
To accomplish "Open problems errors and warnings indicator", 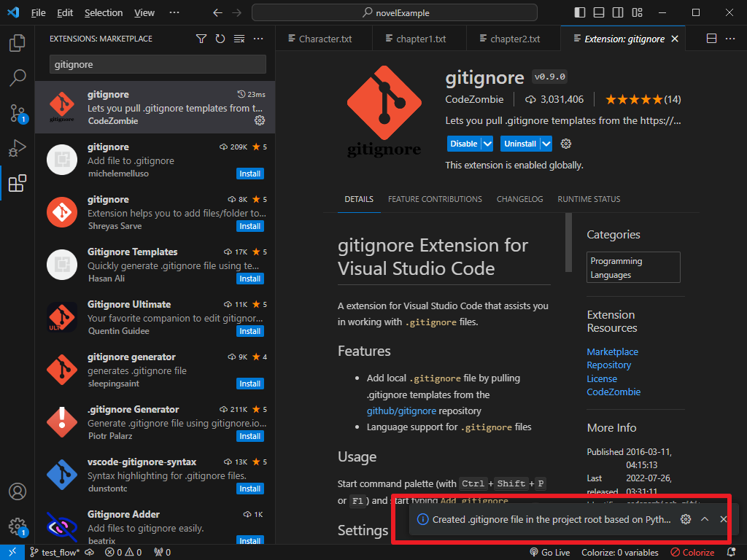I will (123, 553).
